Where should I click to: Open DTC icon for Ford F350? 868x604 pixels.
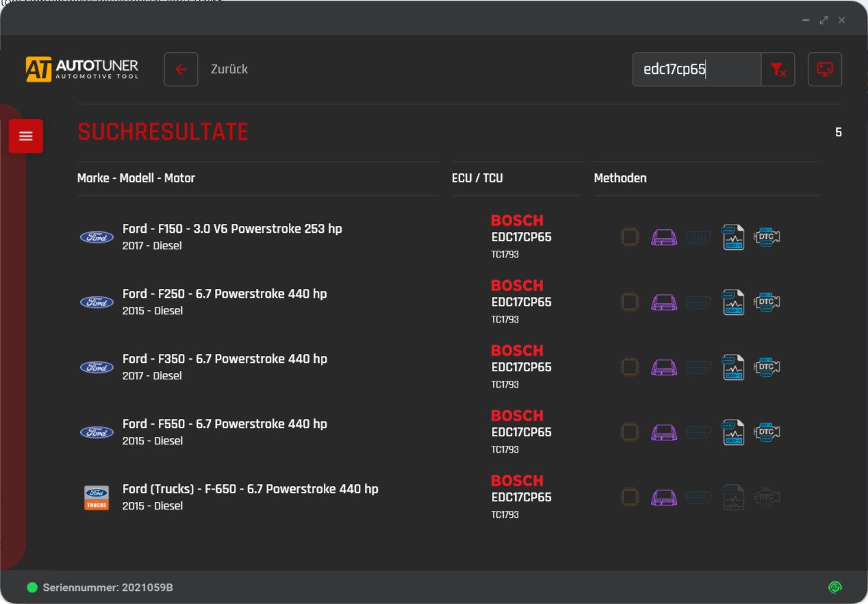pyautogui.click(x=767, y=367)
